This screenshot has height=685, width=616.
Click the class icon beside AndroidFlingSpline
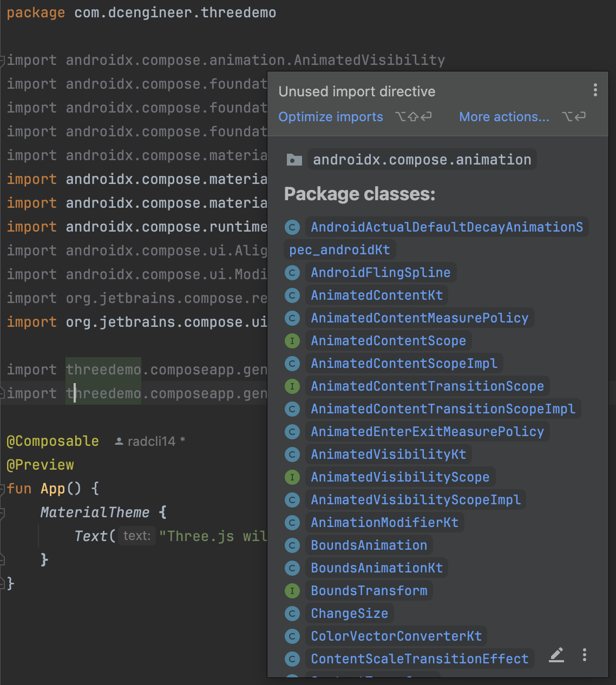point(292,273)
